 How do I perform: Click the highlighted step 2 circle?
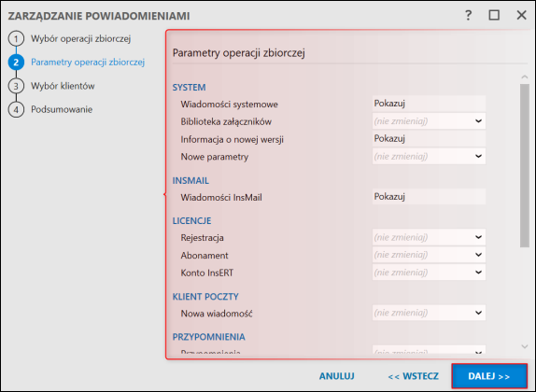coord(16,63)
